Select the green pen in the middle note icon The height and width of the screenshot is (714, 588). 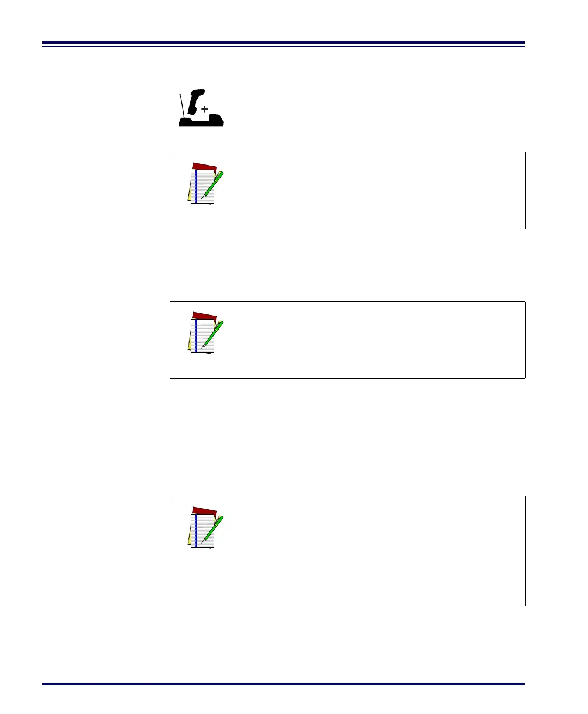click(213, 335)
